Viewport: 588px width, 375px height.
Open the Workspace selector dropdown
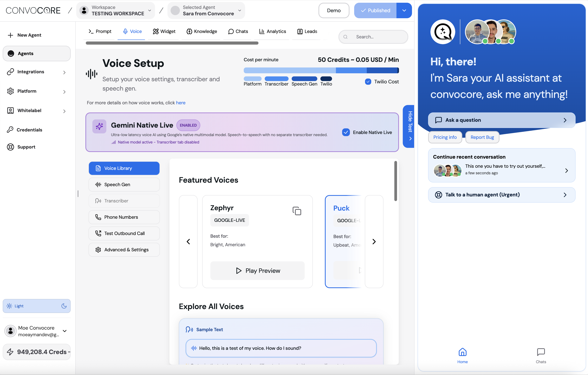click(116, 10)
